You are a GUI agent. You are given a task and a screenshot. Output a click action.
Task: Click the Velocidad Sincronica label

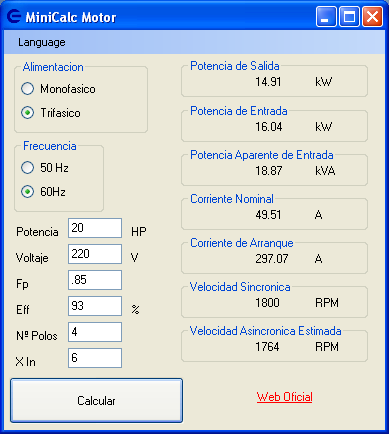(x=240, y=287)
